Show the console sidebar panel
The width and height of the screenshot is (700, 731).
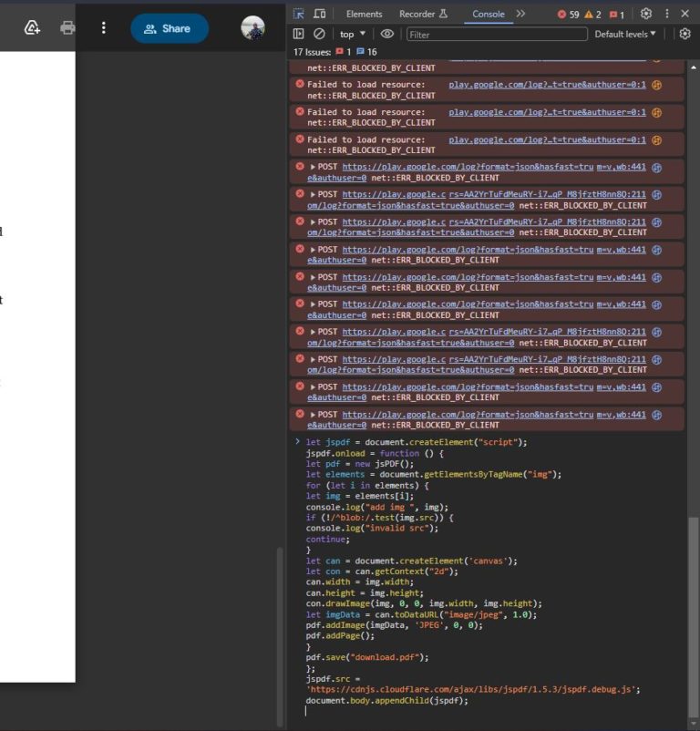click(299, 34)
